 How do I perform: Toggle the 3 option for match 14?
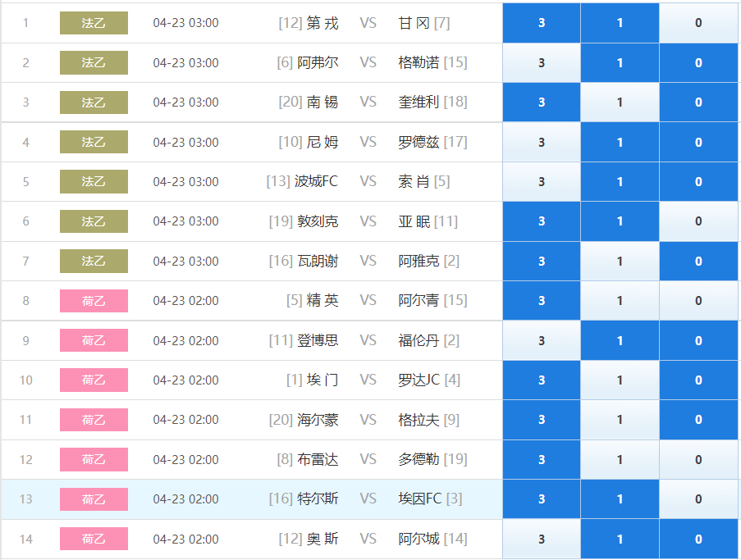(x=542, y=539)
